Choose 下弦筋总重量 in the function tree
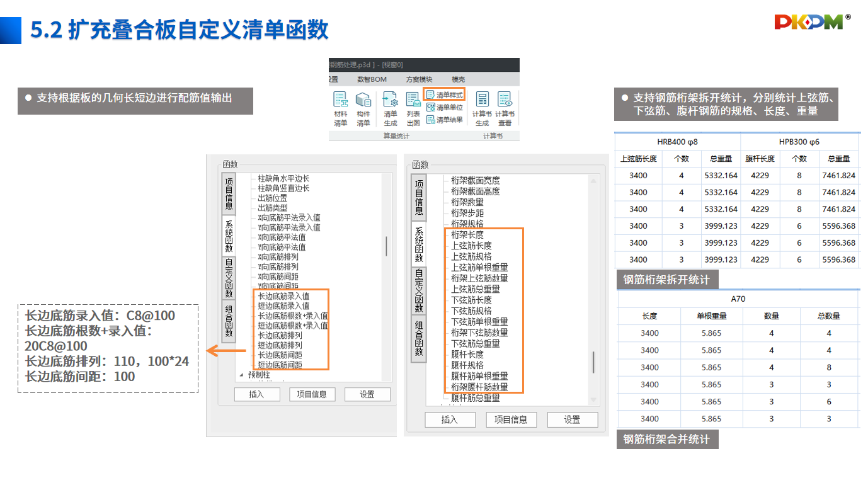Viewport: 868px width, 485px height. tap(476, 343)
